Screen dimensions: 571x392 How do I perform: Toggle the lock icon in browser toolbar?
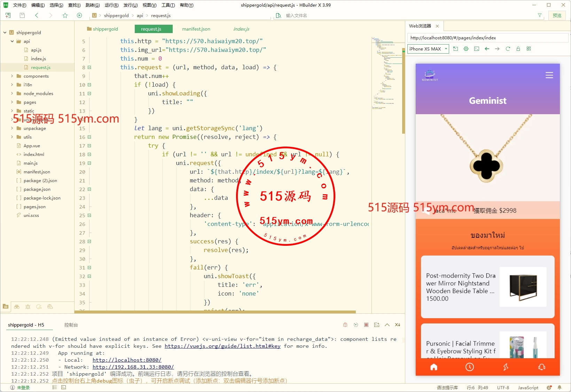pos(518,49)
